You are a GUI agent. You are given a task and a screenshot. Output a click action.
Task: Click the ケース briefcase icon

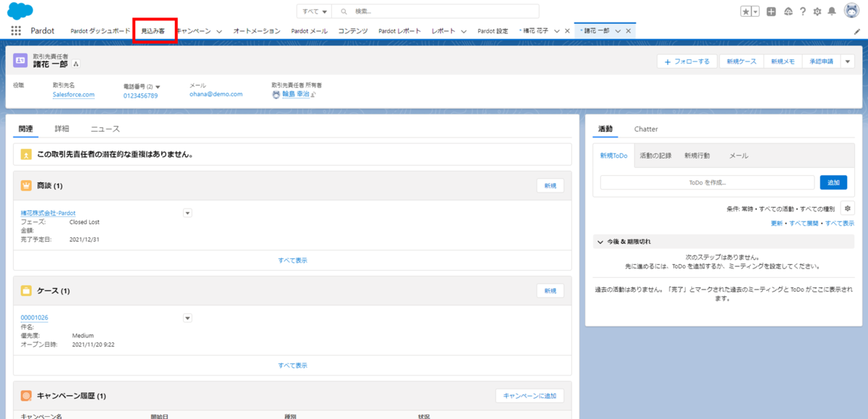pyautogui.click(x=26, y=291)
